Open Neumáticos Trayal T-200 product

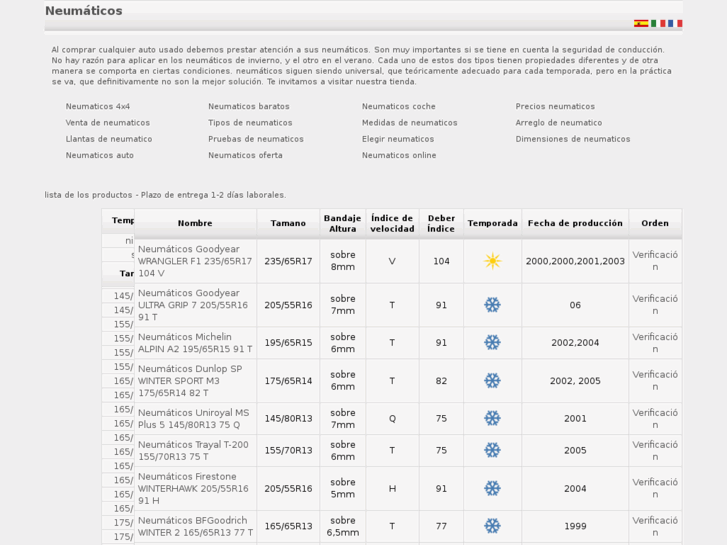pyautogui.click(x=193, y=450)
